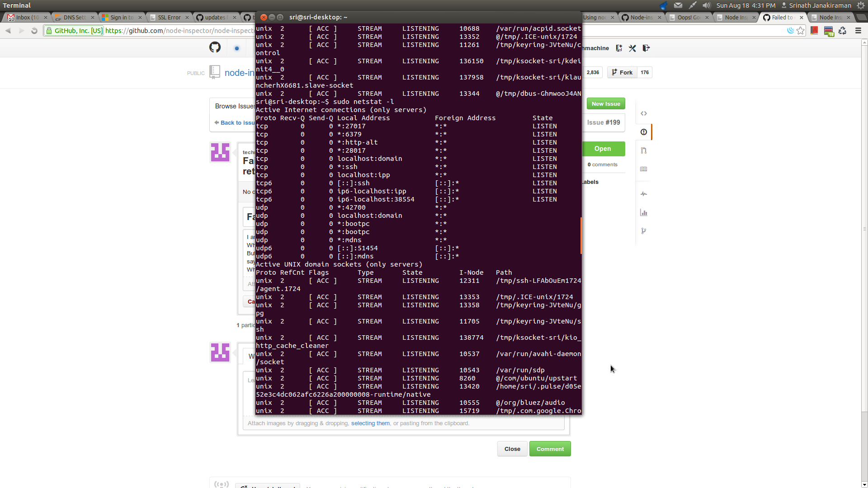
Task: Open the sound volume indicator
Action: [x=707, y=5]
